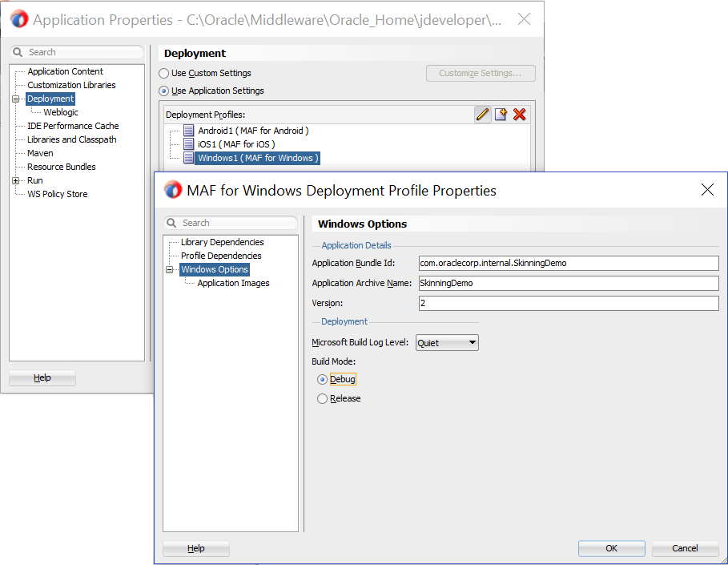Image resolution: width=728 pixels, height=565 pixels.
Task: Select Windows1 (MAF for Windows) profile
Action: click(258, 158)
